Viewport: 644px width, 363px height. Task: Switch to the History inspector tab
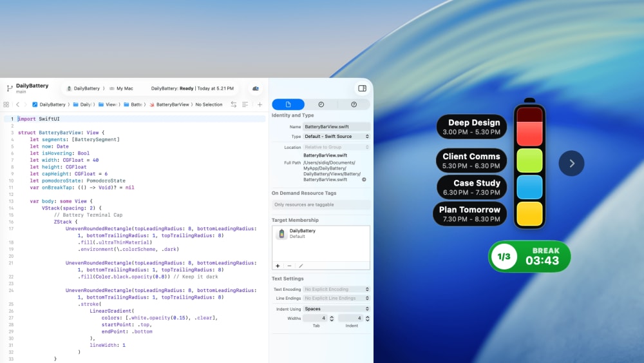[x=321, y=104]
